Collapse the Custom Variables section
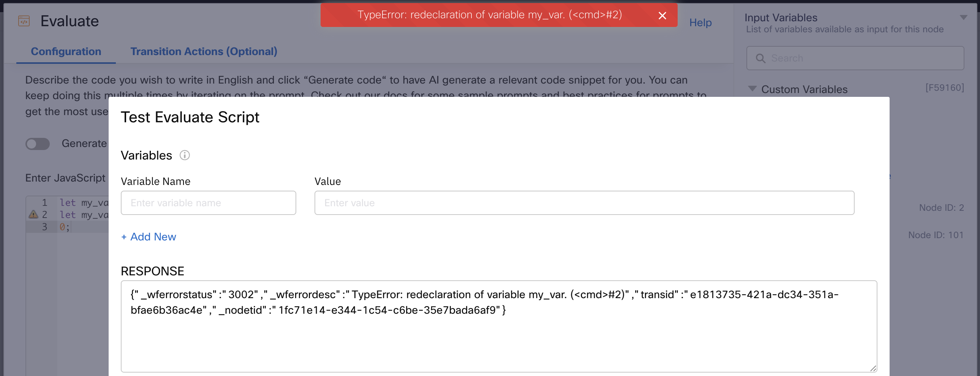The image size is (980, 376). pos(752,88)
